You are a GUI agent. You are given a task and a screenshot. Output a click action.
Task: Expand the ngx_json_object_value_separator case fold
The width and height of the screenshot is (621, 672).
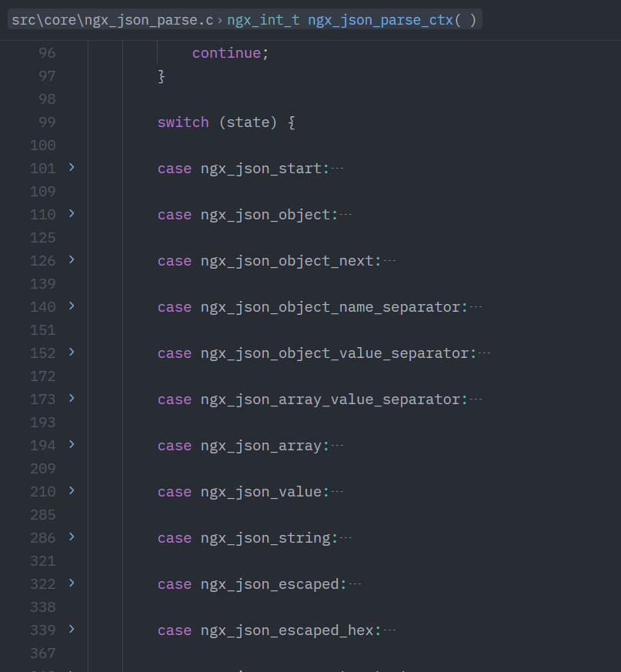[72, 353]
